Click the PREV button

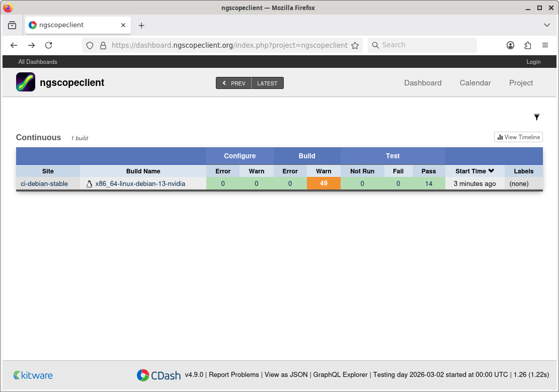coord(234,83)
